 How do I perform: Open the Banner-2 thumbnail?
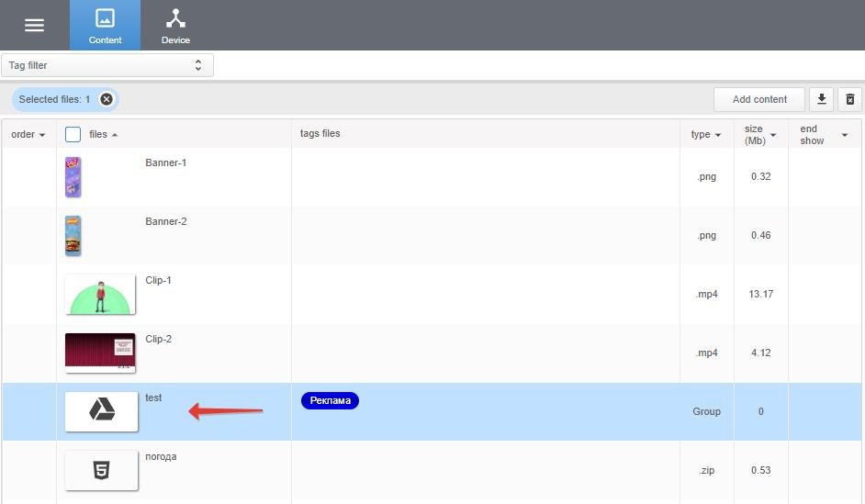coord(73,236)
